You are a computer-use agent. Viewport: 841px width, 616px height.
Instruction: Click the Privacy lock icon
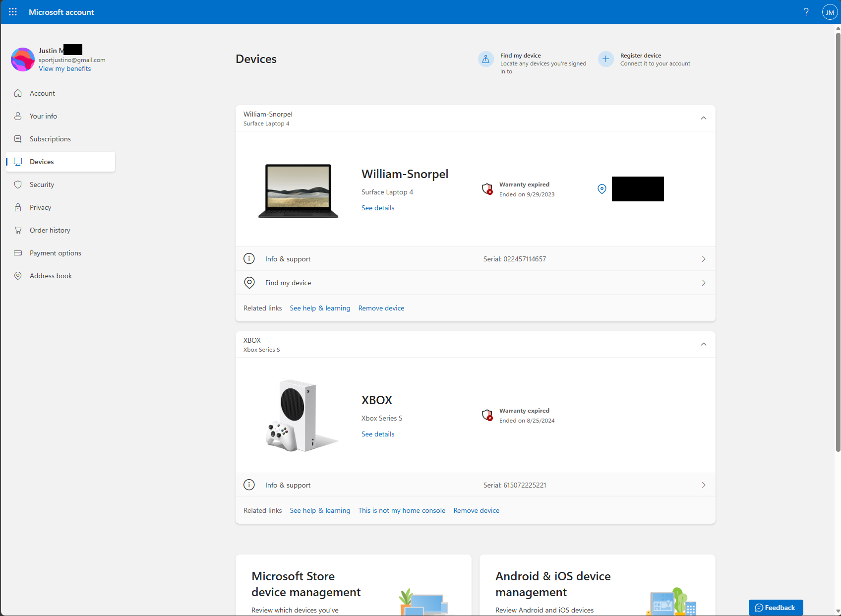(x=18, y=207)
